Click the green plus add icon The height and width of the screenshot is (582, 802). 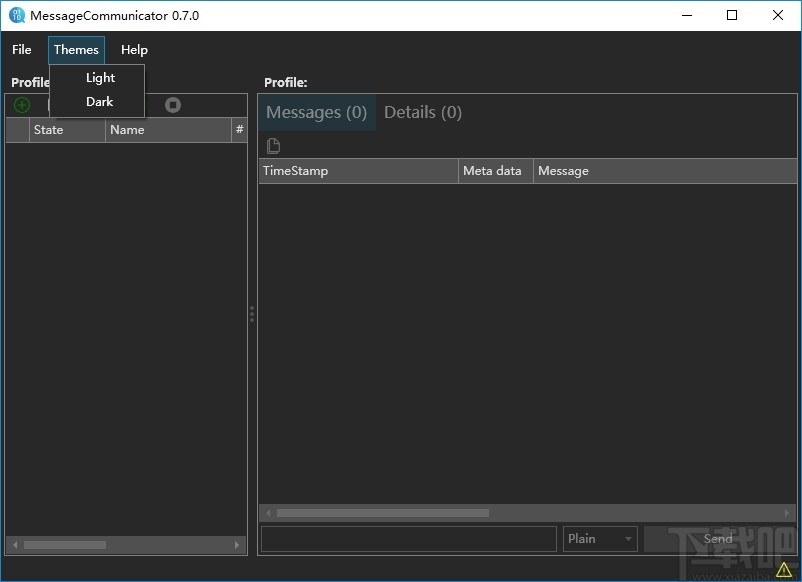coord(21,104)
